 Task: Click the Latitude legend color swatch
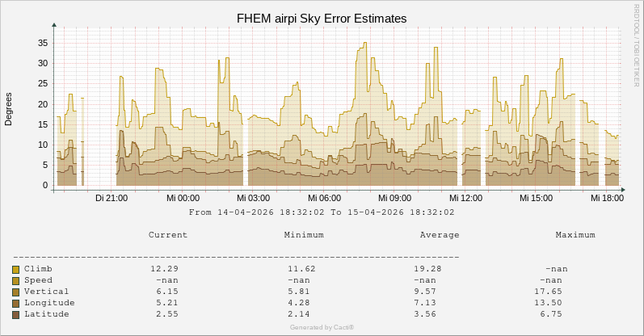pos(15,314)
